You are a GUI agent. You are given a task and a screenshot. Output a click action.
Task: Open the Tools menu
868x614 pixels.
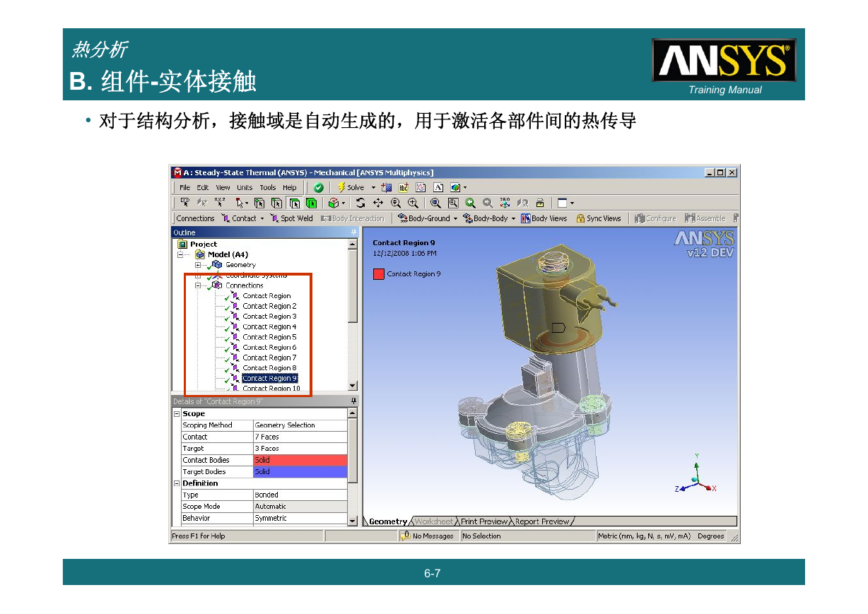tap(267, 187)
